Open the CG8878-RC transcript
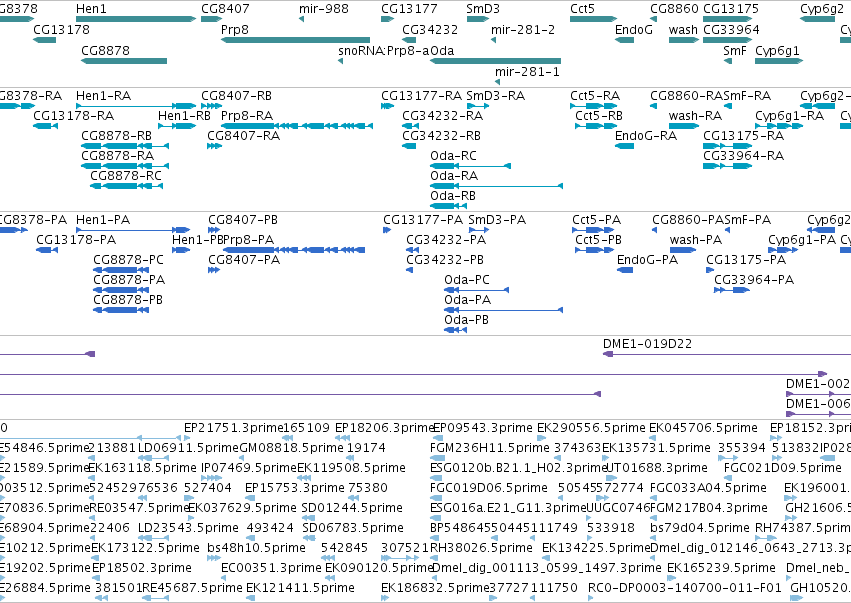 (x=126, y=186)
